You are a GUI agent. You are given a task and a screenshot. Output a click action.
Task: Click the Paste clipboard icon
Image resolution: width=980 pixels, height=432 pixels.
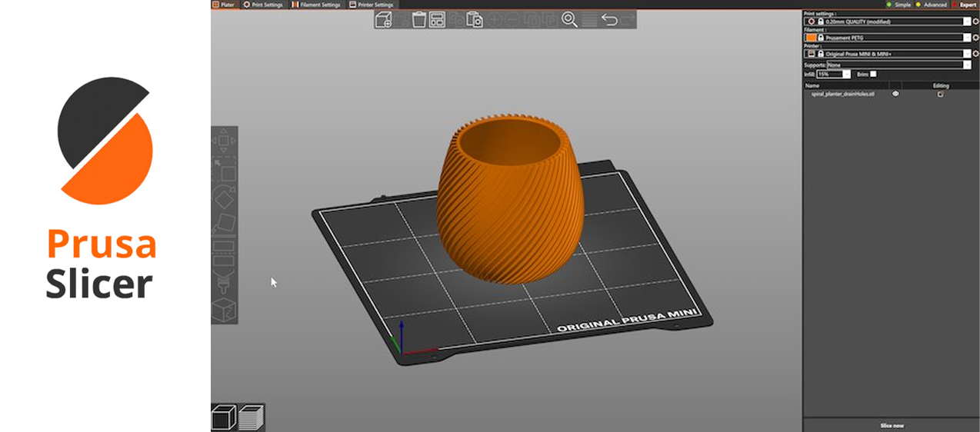(475, 19)
